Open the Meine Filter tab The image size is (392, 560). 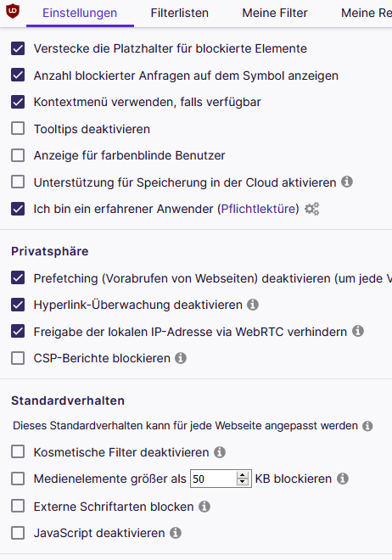[275, 14]
